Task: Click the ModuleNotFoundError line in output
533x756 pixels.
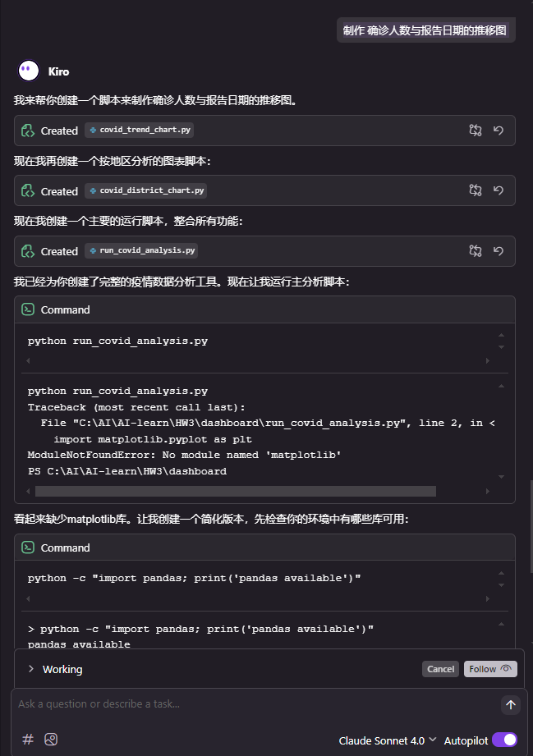Action: 184,455
